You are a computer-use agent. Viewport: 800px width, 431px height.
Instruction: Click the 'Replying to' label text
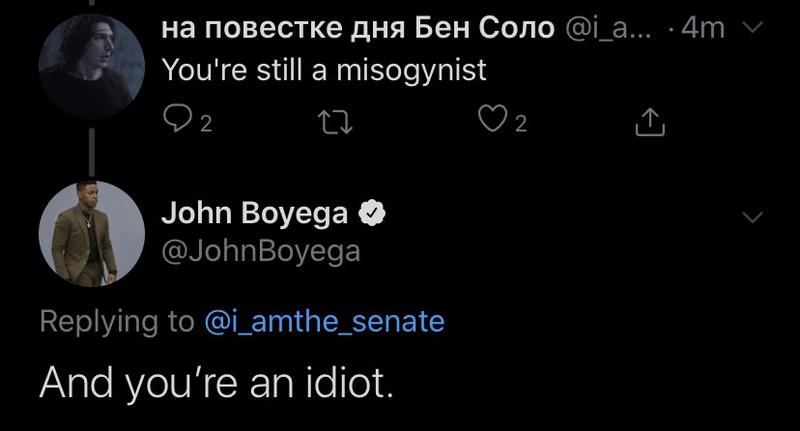[x=116, y=321]
